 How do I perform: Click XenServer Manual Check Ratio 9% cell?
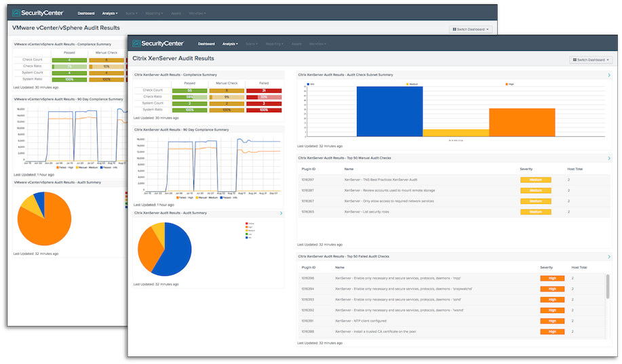pyautogui.click(x=227, y=97)
